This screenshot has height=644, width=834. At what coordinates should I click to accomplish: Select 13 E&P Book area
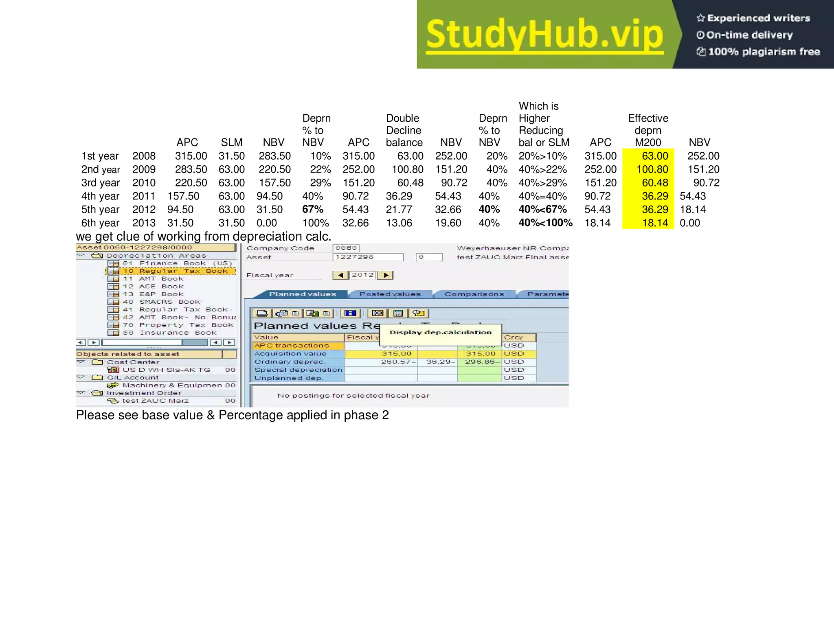coord(153,294)
